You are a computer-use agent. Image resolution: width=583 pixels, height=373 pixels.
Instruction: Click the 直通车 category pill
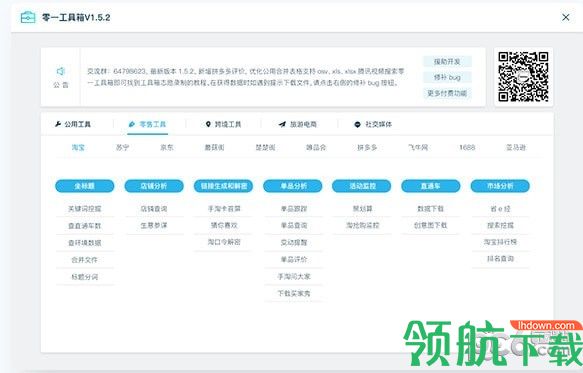pyautogui.click(x=431, y=186)
